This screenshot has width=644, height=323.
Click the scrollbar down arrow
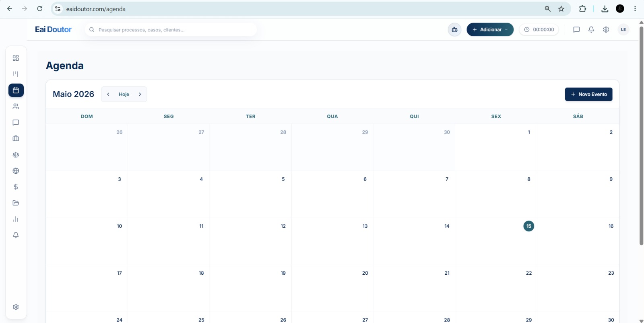click(642, 321)
